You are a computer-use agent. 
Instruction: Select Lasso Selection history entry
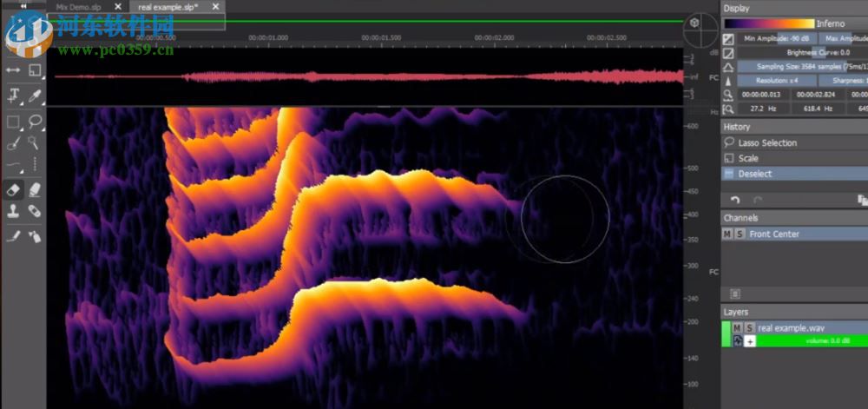pyautogui.click(x=794, y=142)
